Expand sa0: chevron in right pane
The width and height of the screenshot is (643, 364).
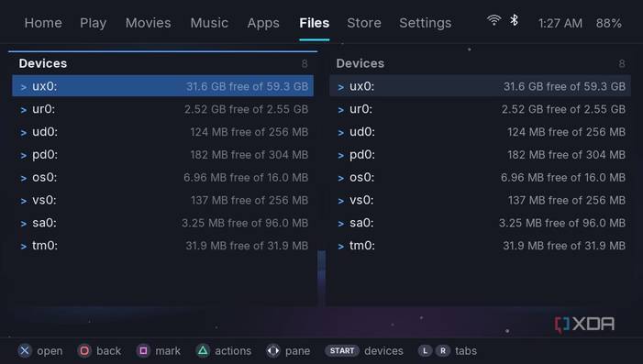click(x=341, y=224)
